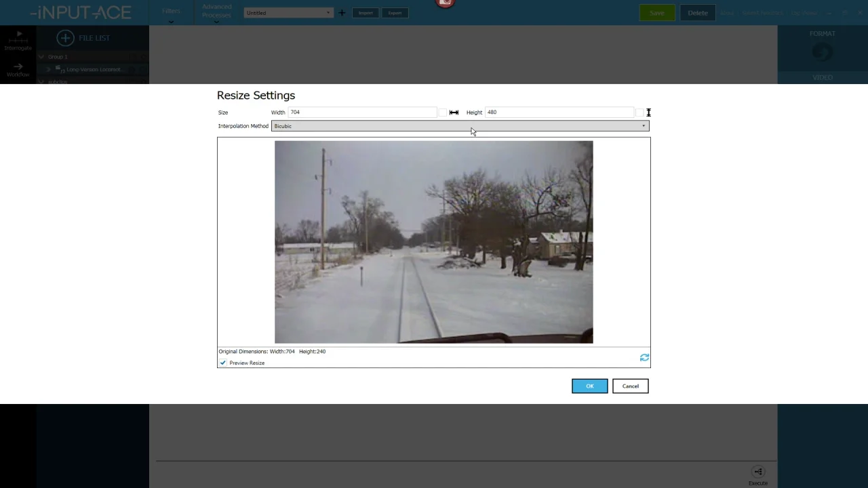The image size is (868, 488).
Task: Click the red screen recorder camera icon
Action: click(446, 3)
